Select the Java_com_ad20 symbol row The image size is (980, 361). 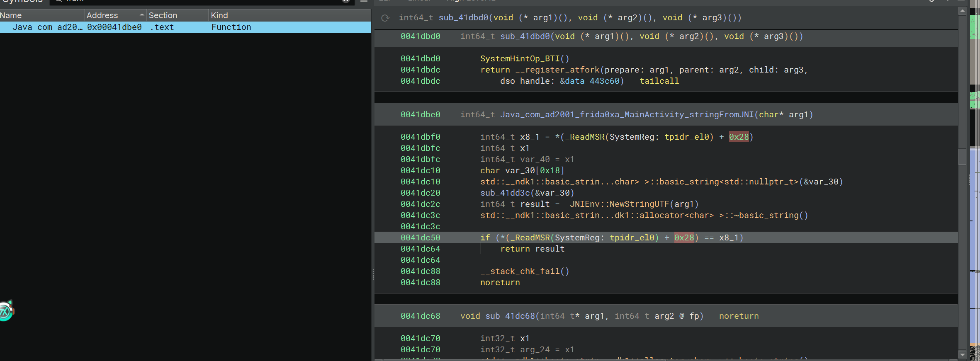[47, 27]
